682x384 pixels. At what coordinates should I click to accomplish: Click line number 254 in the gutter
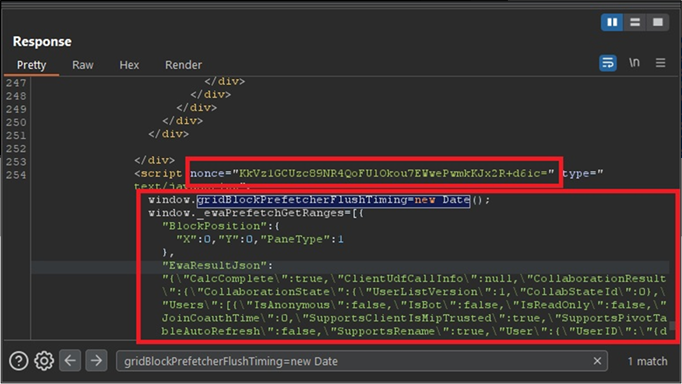tap(16, 175)
